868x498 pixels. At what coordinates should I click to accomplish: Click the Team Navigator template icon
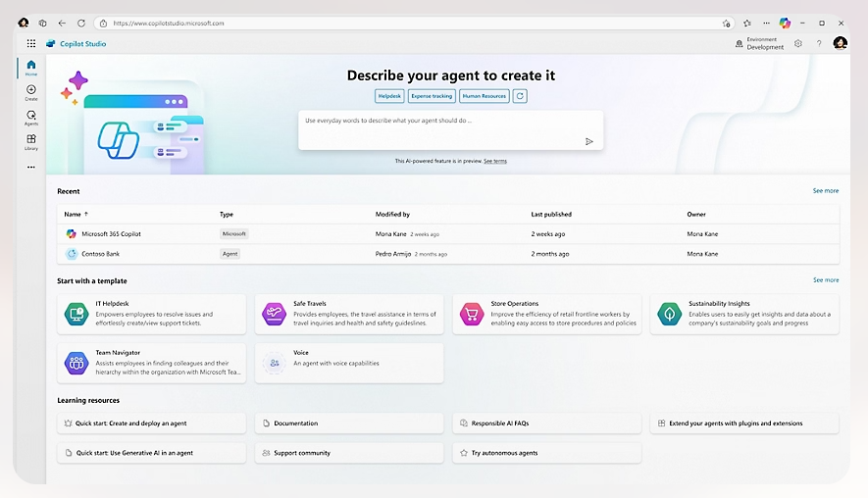pos(77,363)
